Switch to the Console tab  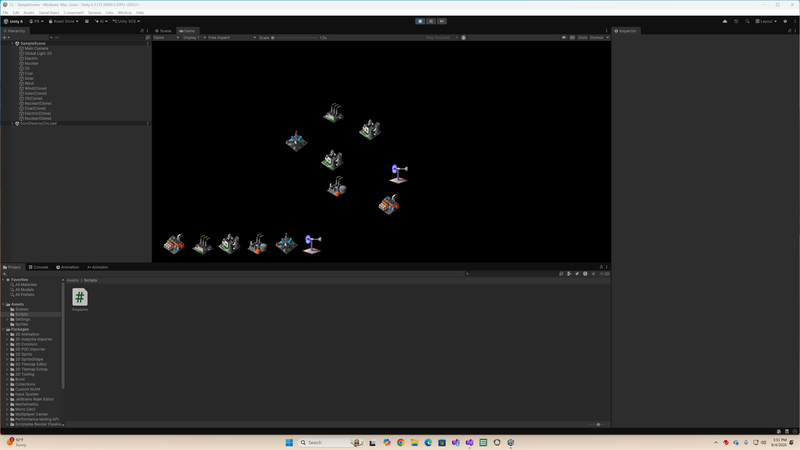click(39, 267)
